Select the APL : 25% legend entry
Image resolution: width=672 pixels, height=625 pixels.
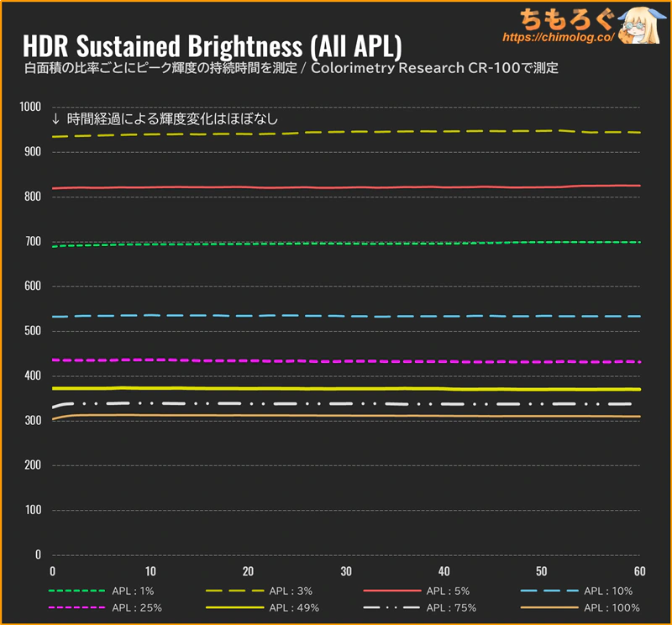[105, 608]
